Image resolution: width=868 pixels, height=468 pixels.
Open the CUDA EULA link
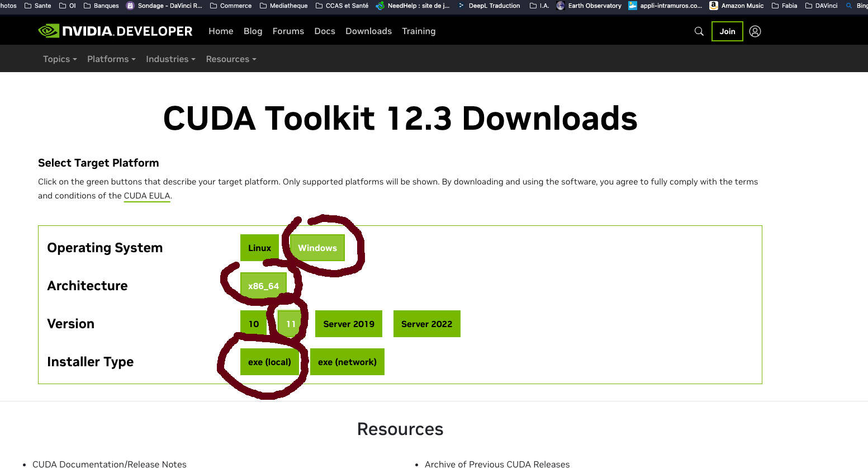point(147,196)
